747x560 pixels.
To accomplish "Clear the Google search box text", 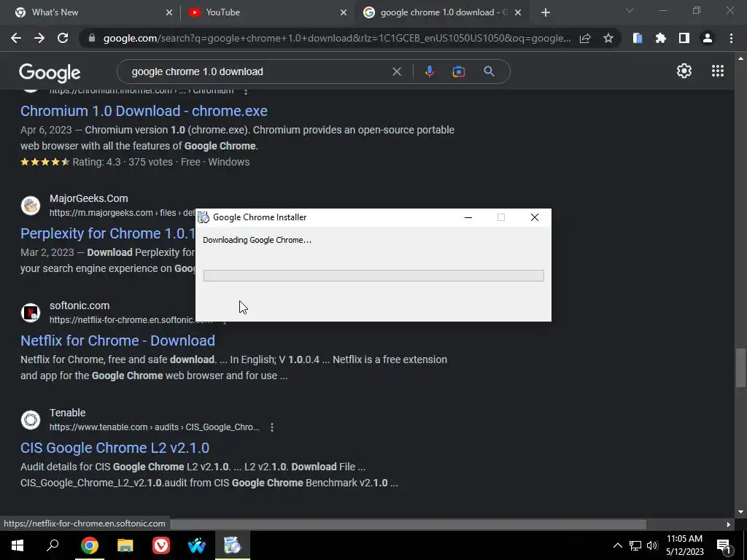I will 396,71.
